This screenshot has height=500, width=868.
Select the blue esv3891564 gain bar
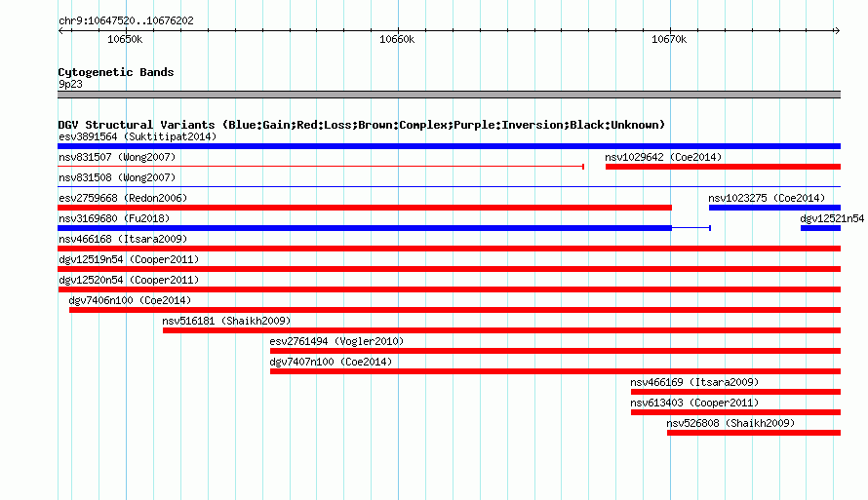449,146
